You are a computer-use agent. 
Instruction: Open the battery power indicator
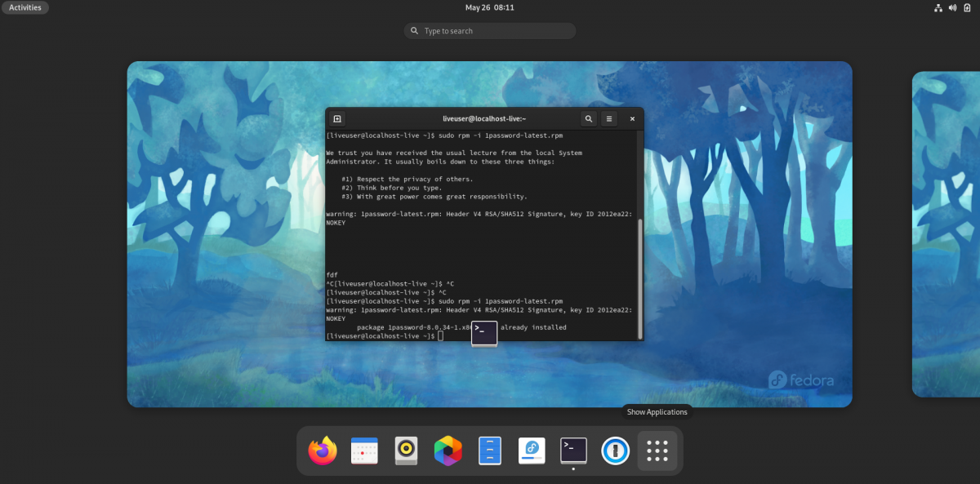point(965,8)
